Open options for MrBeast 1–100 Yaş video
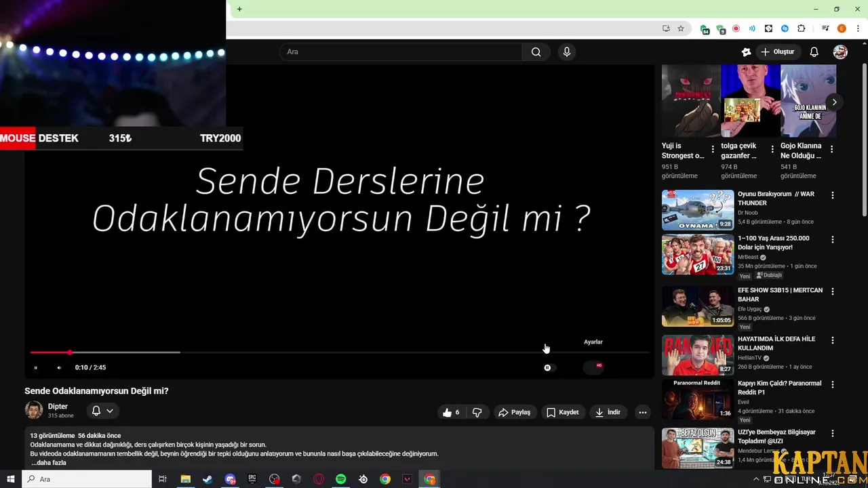868x488 pixels. pos(833,239)
